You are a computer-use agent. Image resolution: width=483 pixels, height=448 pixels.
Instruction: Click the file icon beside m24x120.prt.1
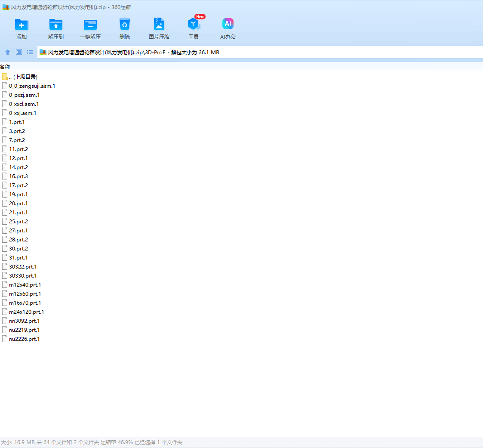click(5, 312)
